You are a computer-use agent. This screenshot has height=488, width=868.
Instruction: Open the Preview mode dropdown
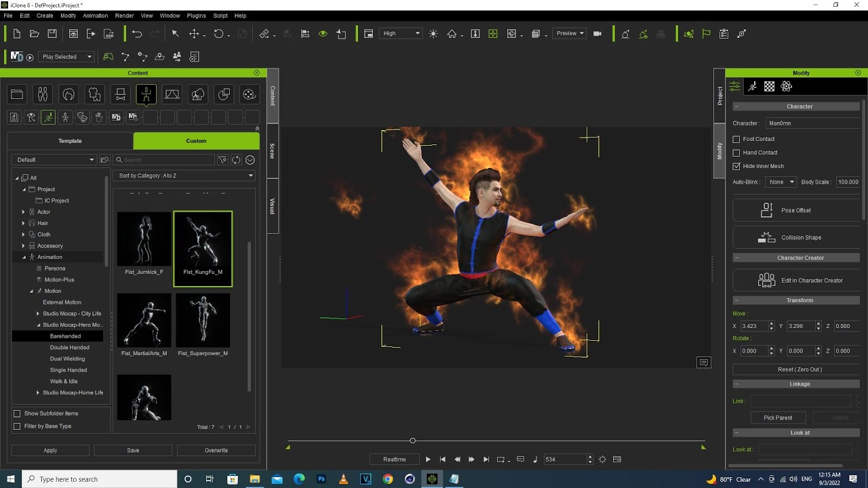tap(570, 33)
